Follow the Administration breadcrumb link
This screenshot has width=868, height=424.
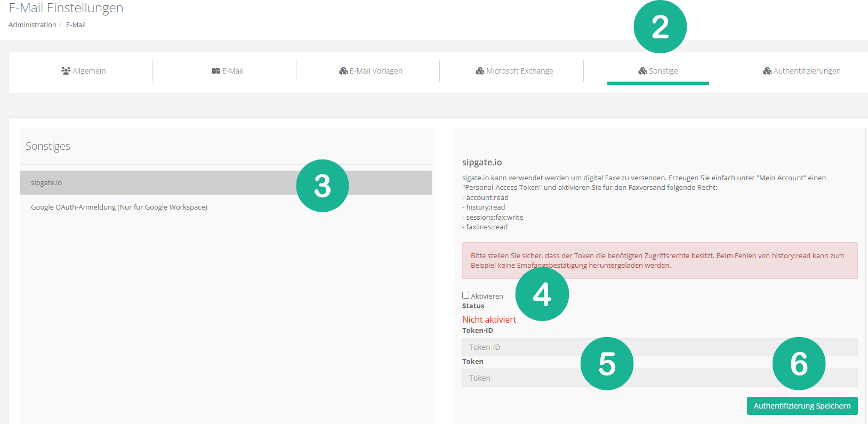[33, 25]
